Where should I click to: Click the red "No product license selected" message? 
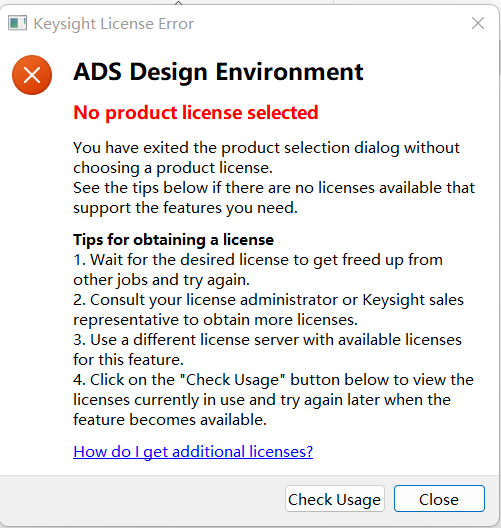pos(196,112)
